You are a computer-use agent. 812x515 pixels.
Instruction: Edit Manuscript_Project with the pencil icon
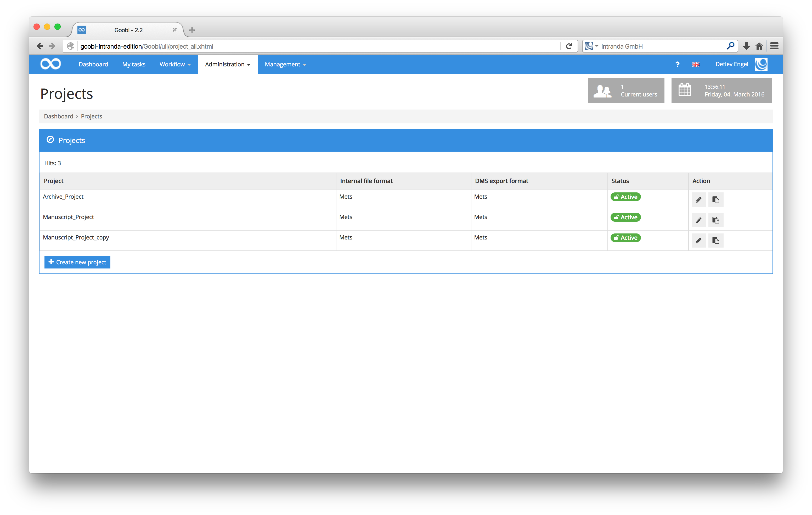[698, 220]
